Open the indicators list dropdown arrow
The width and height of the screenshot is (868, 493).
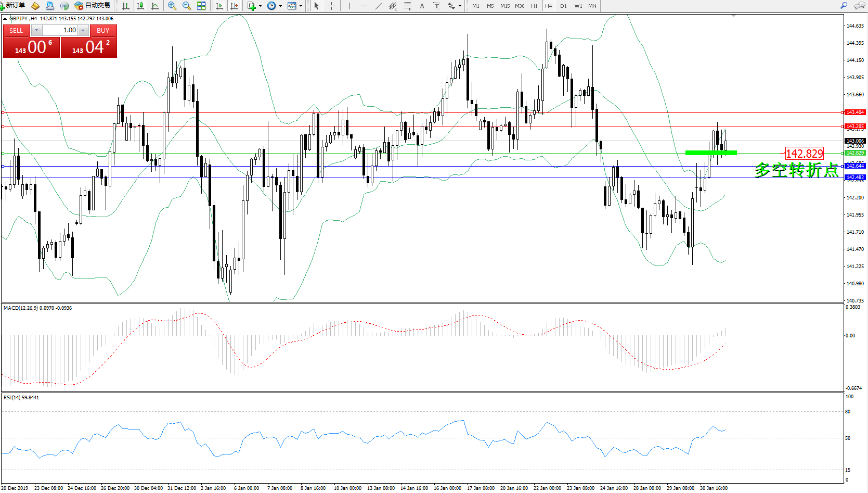(x=260, y=6)
